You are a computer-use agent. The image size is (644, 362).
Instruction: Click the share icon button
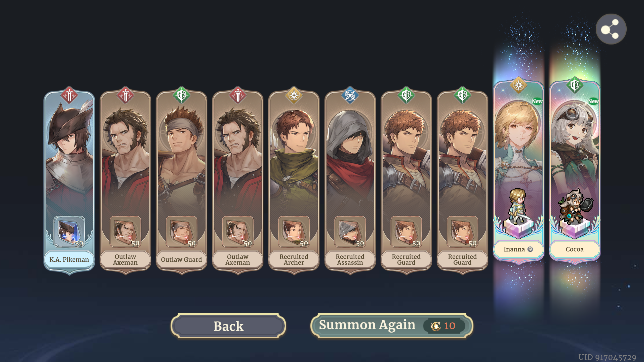coord(611,29)
